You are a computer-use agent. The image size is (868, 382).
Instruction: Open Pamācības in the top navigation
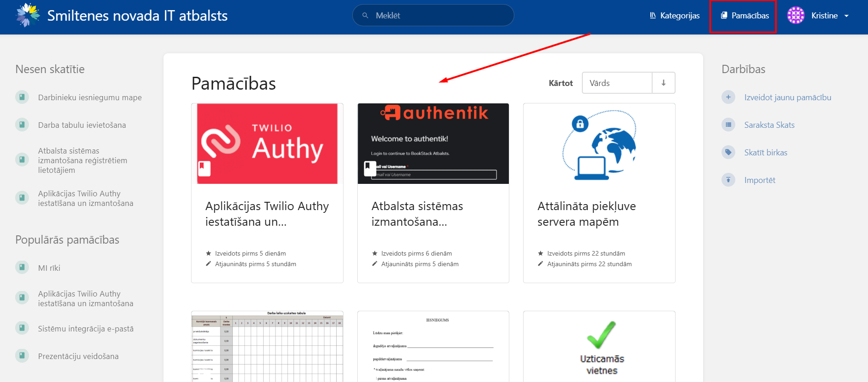click(744, 16)
